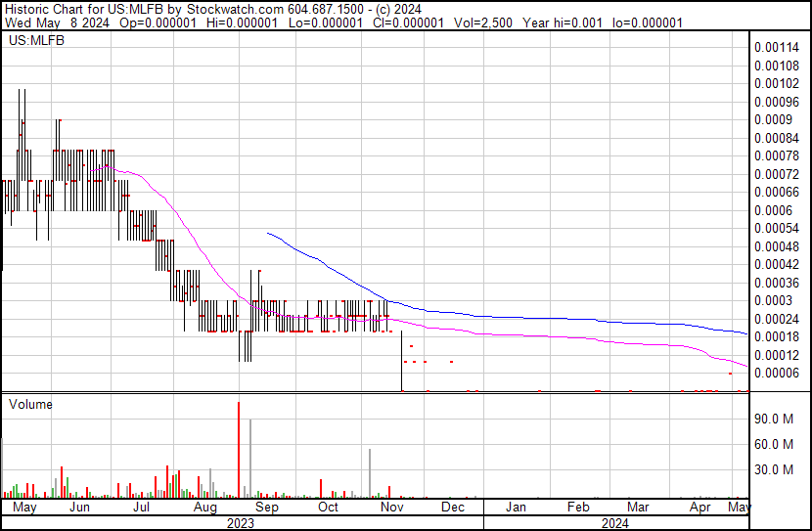Click the tallest red volume bar in August
The width and height of the screenshot is (812, 531).
point(239,449)
